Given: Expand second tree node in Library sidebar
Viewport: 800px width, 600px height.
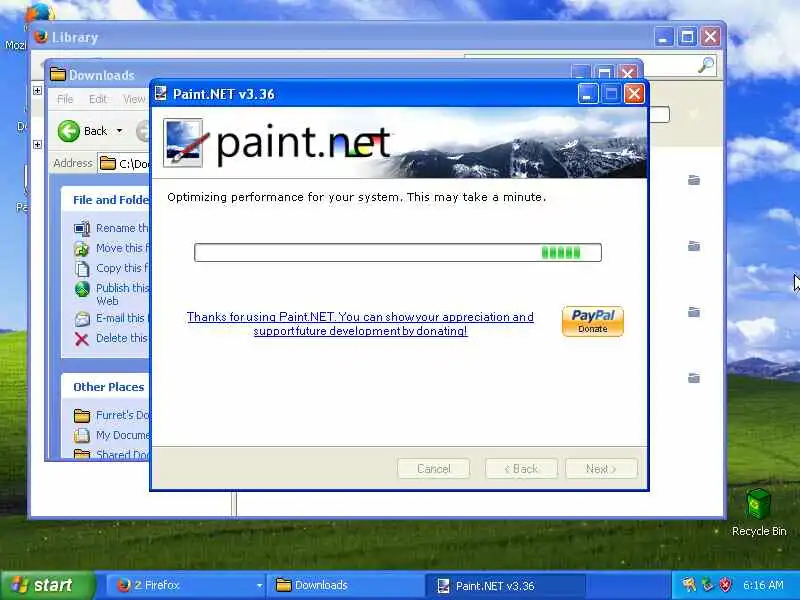Looking at the screenshot, I should click(37, 144).
